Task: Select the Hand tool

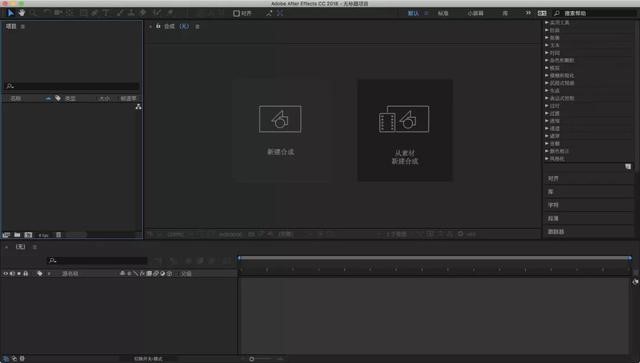Action: [x=21, y=13]
